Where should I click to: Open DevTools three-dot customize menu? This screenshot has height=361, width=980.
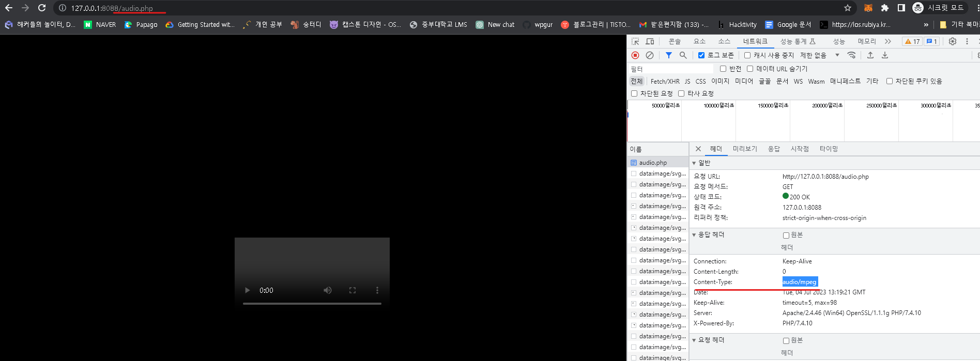(967, 41)
